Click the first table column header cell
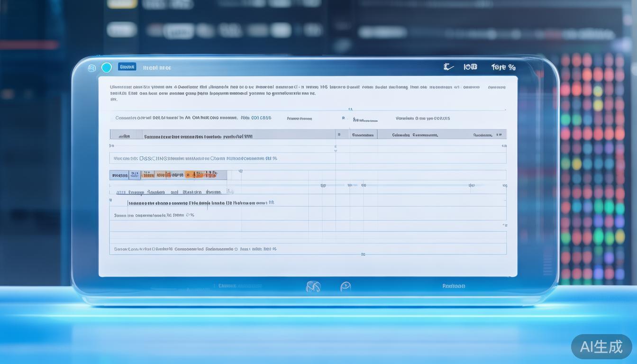Viewport: 637px width, 364px height. pyautogui.click(x=126, y=136)
